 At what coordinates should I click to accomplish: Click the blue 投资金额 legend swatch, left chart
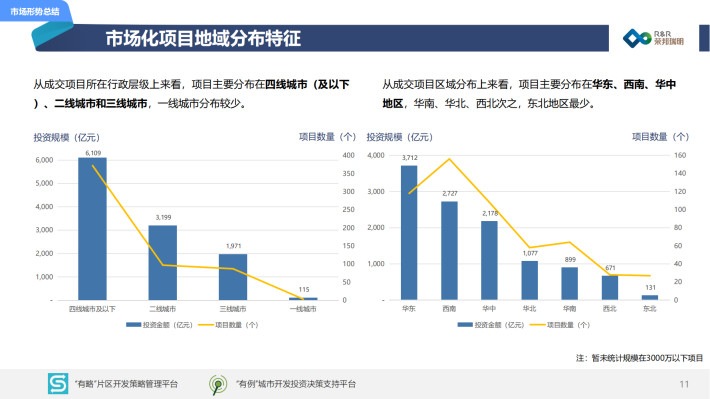[134, 325]
